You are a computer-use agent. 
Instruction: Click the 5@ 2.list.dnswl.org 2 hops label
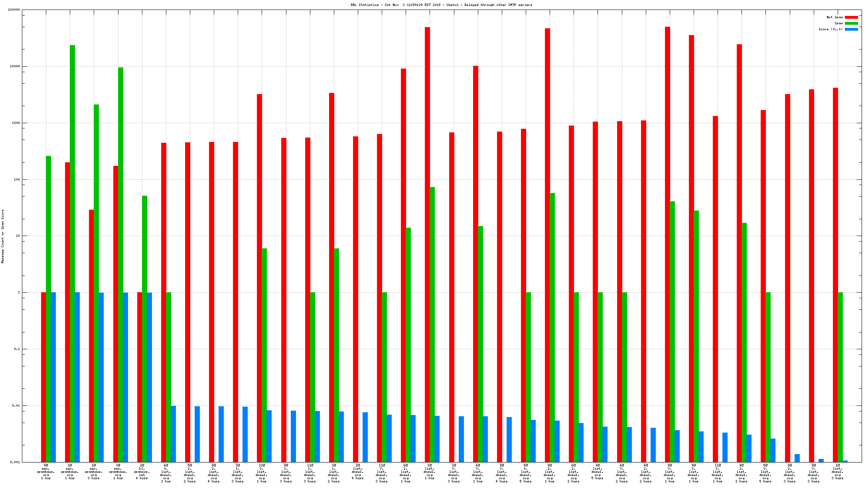pyautogui.click(x=189, y=473)
